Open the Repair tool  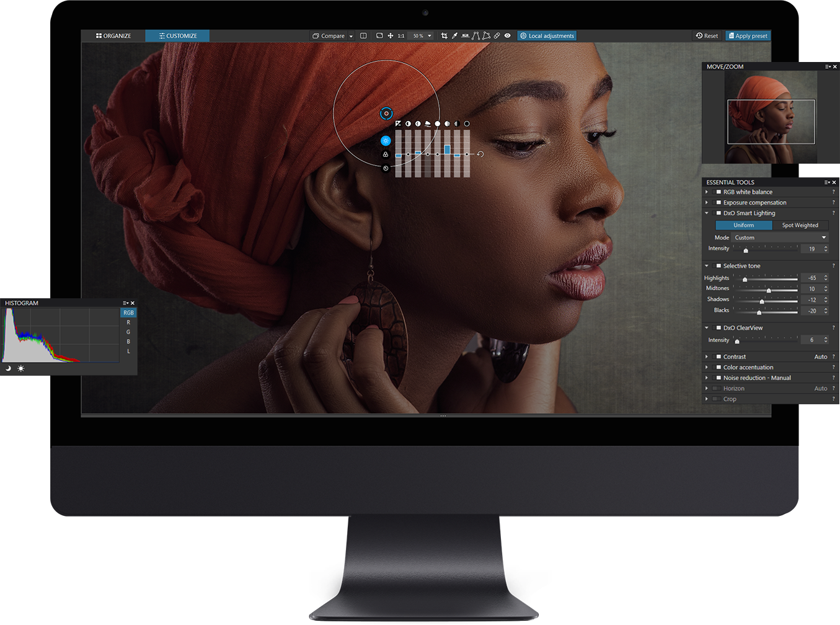click(496, 35)
